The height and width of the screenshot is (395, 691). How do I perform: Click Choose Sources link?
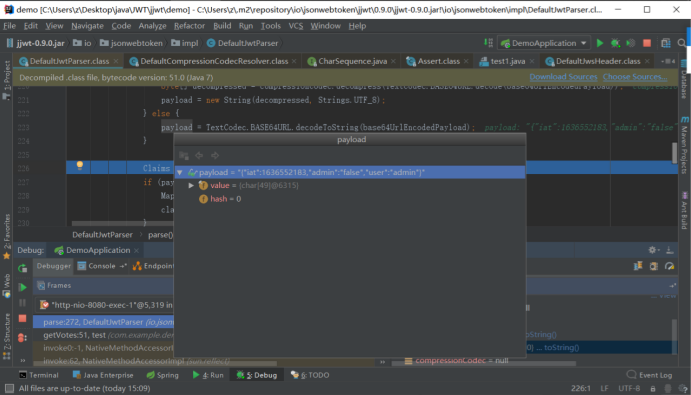pos(635,77)
